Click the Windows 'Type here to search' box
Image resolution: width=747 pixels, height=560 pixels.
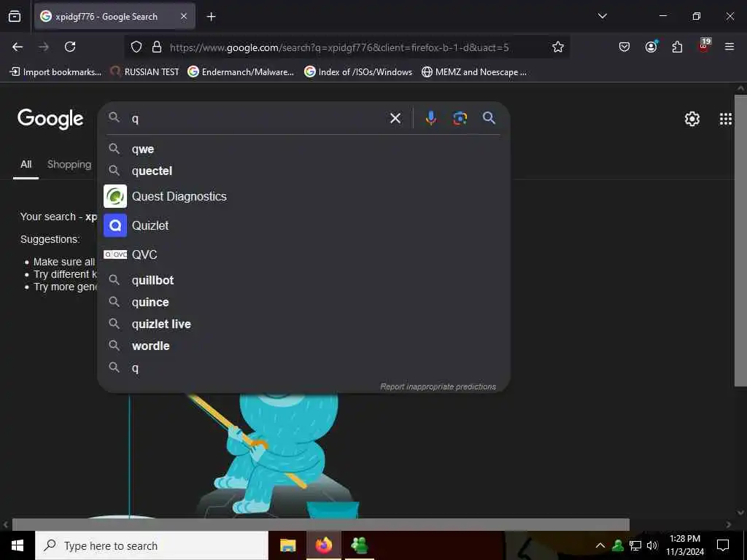tap(152, 545)
